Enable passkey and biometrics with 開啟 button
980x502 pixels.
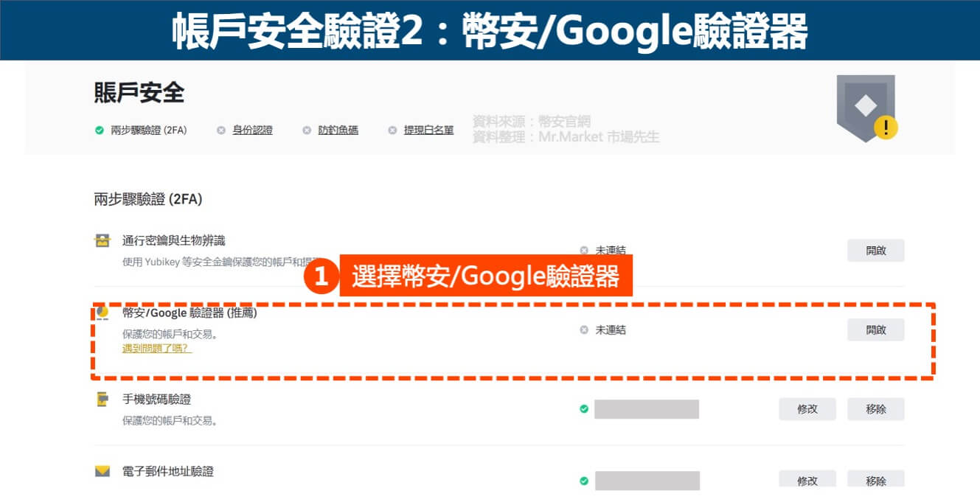(875, 251)
